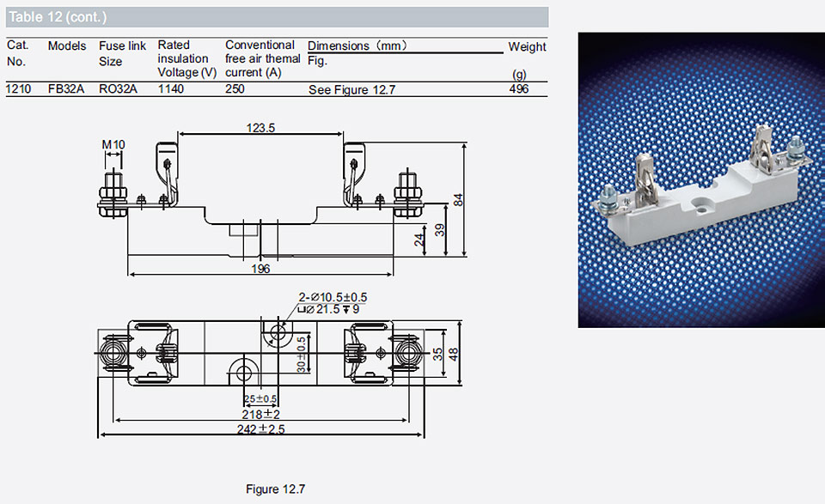825x504 pixels.
Task: Select the RO32A fuse link size
Action: pyautogui.click(x=118, y=88)
